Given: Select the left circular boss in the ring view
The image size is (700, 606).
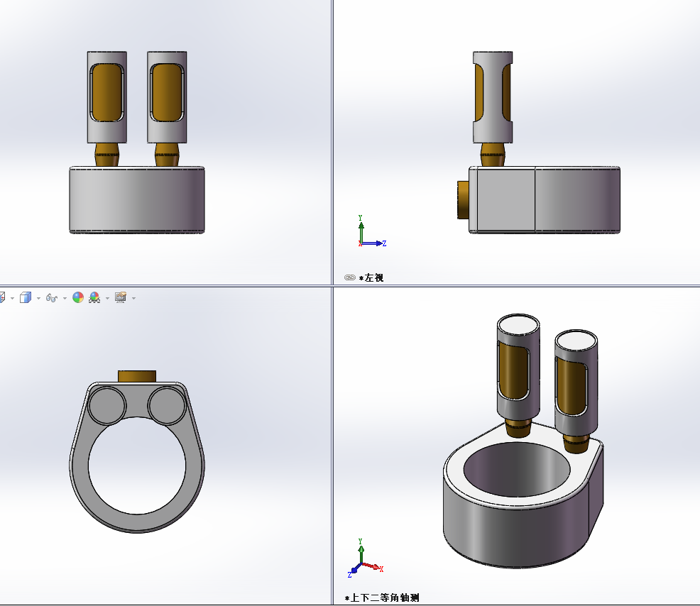Looking at the screenshot, I should click(x=106, y=406).
